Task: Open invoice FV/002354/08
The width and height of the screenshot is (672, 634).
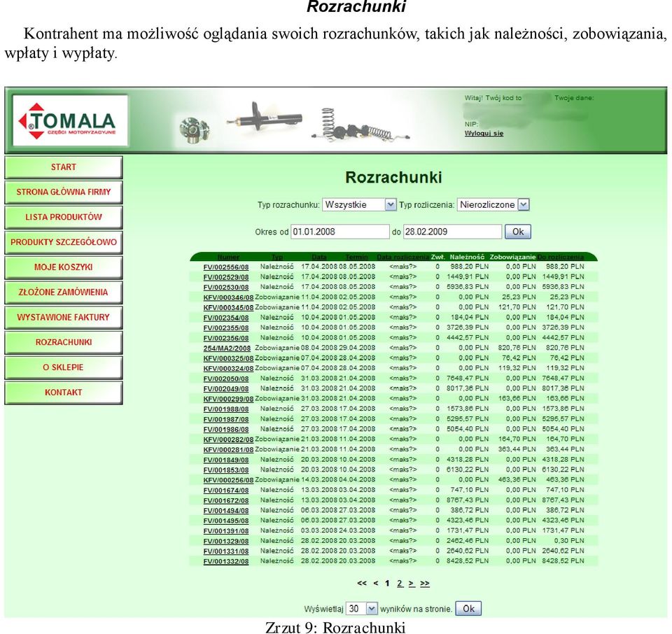Action: point(226,318)
